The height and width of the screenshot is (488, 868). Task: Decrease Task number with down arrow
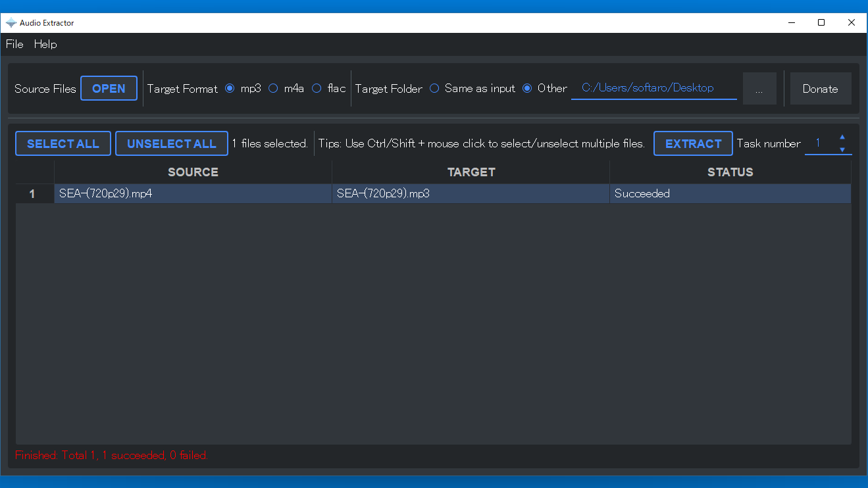[x=842, y=150]
